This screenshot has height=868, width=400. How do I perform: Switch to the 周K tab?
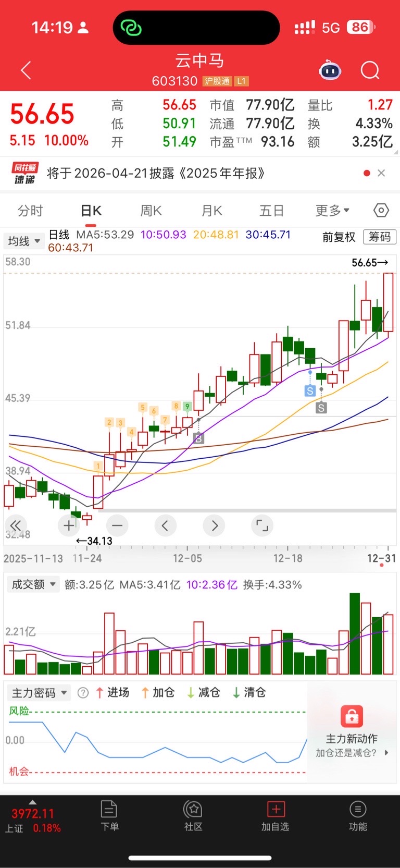tap(151, 211)
